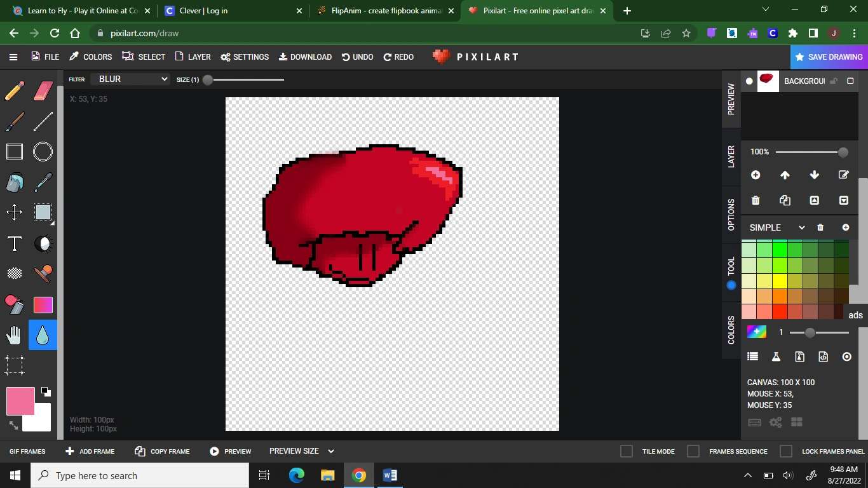Open the FILE menu
Screen dimensions: 868x488
[x=44, y=57]
